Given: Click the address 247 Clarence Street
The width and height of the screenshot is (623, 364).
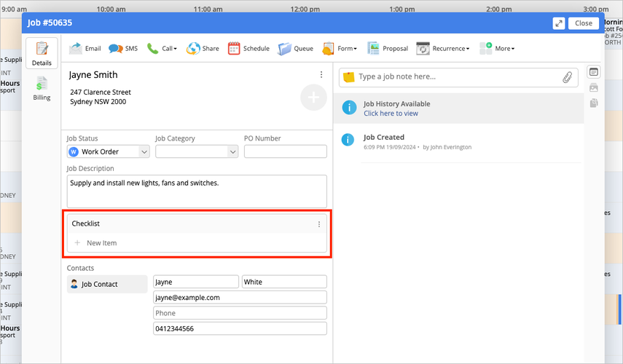Looking at the screenshot, I should point(100,92).
